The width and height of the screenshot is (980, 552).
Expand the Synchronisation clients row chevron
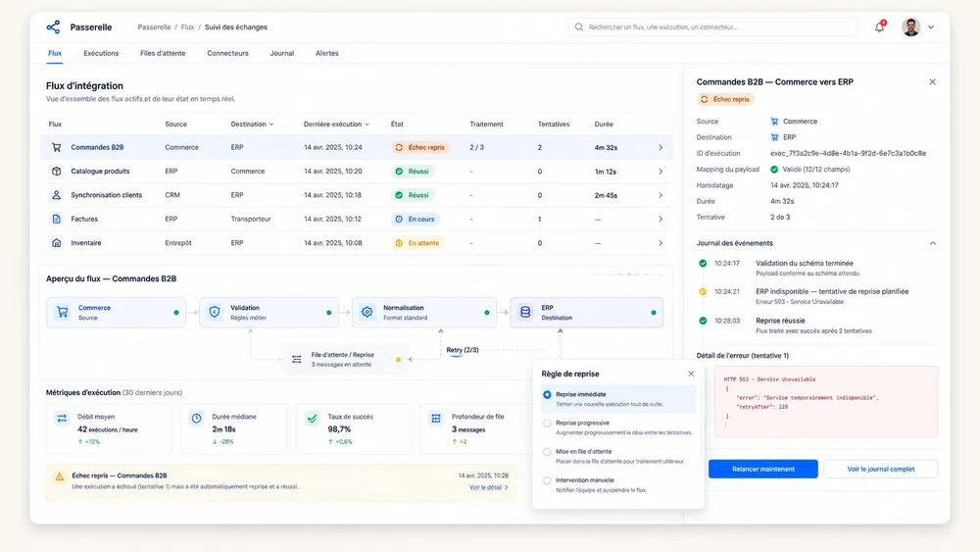coord(661,195)
